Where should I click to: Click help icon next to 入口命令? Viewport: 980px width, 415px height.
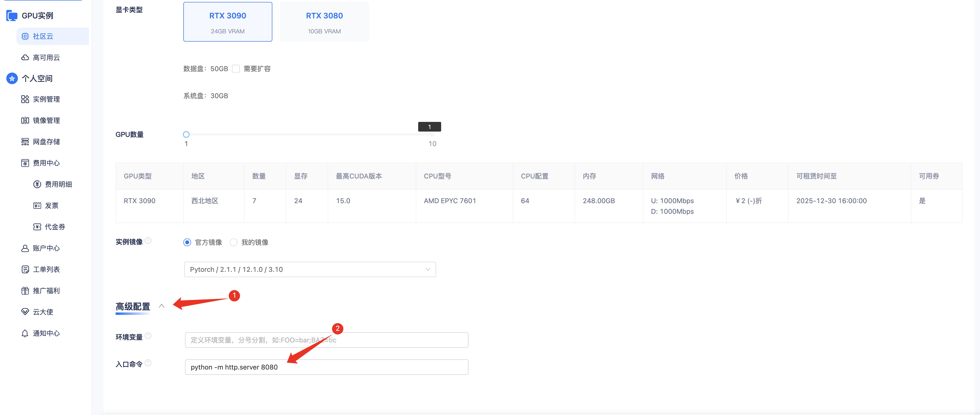click(x=148, y=363)
